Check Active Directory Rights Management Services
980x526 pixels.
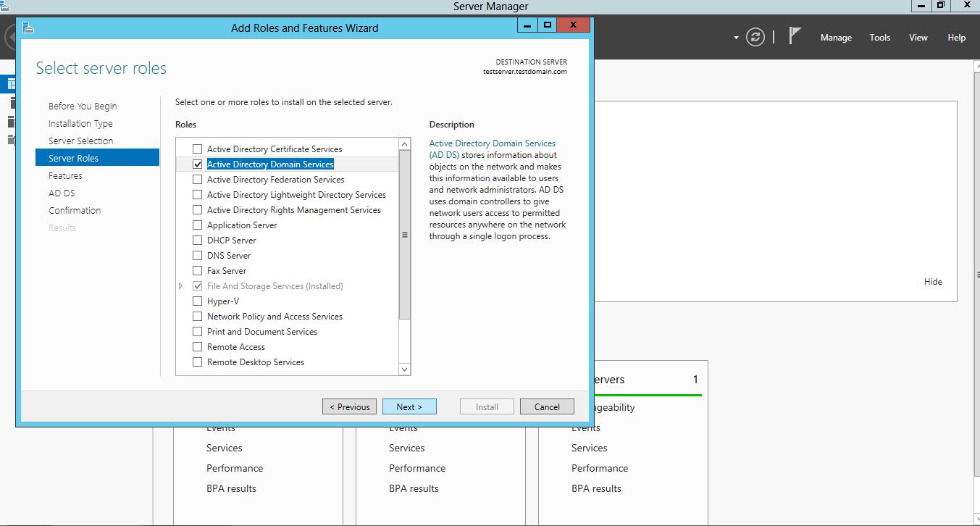(197, 210)
